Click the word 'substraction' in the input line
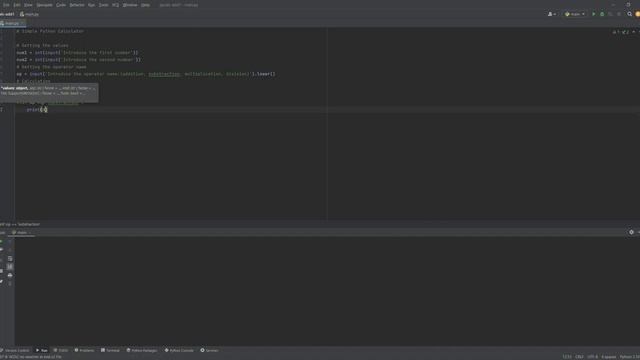The height and width of the screenshot is (360, 640). tap(164, 74)
